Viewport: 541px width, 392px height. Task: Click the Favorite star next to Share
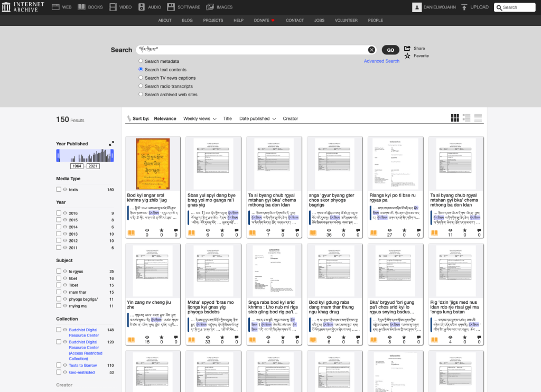click(407, 55)
